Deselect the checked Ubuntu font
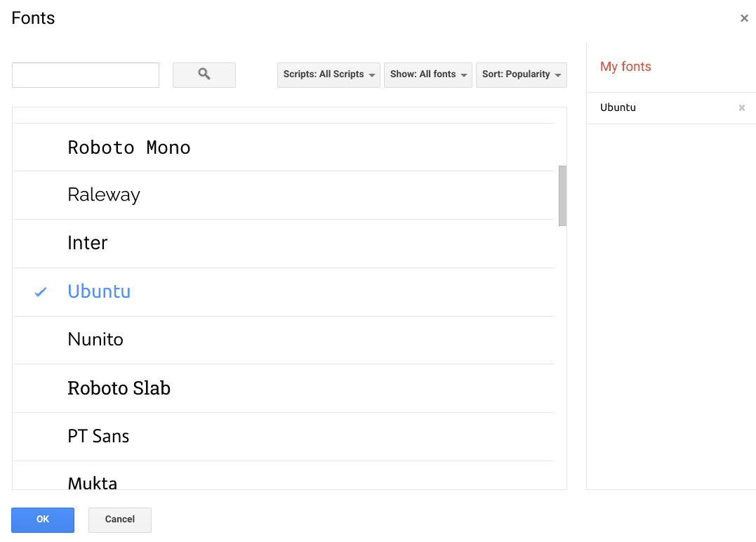This screenshot has height=542, width=756. (x=284, y=292)
